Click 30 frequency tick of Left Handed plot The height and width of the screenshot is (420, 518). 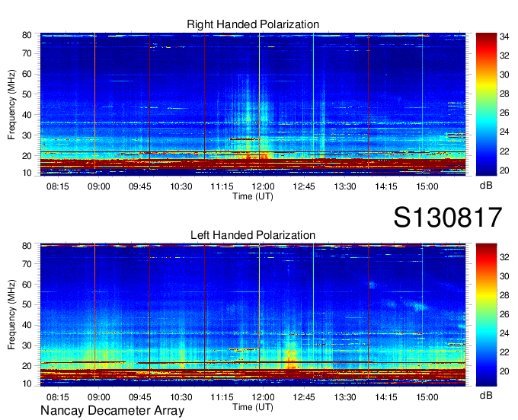click(x=27, y=345)
